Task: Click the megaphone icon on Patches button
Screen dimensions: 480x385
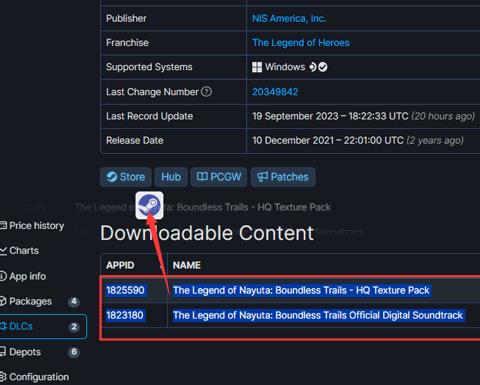Action: pyautogui.click(x=262, y=177)
